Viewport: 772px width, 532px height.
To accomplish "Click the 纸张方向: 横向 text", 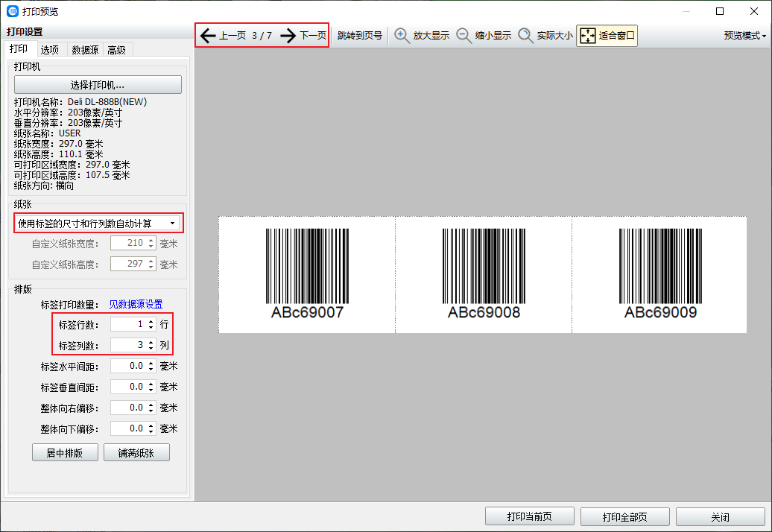I will [x=44, y=186].
